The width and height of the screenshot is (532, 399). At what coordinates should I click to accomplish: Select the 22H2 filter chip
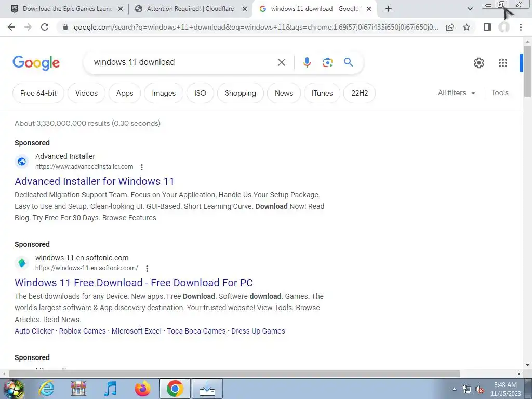pyautogui.click(x=360, y=93)
